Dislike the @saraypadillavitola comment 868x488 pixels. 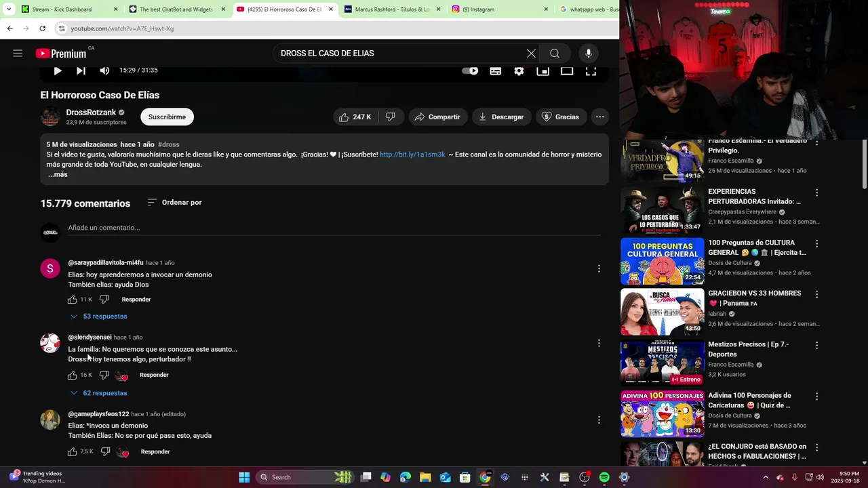pyautogui.click(x=104, y=300)
